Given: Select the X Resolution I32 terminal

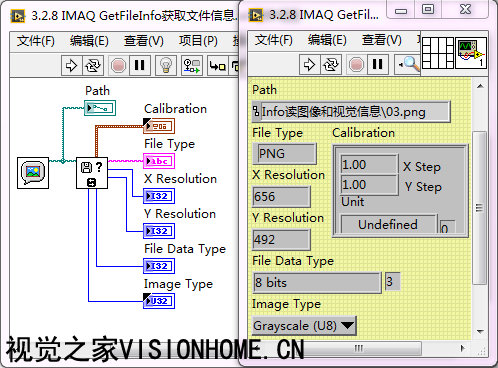Looking at the screenshot, I should click(x=159, y=196).
